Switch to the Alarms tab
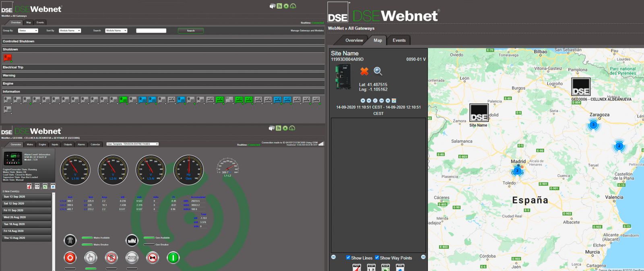The width and height of the screenshot is (644, 271). tap(81, 144)
